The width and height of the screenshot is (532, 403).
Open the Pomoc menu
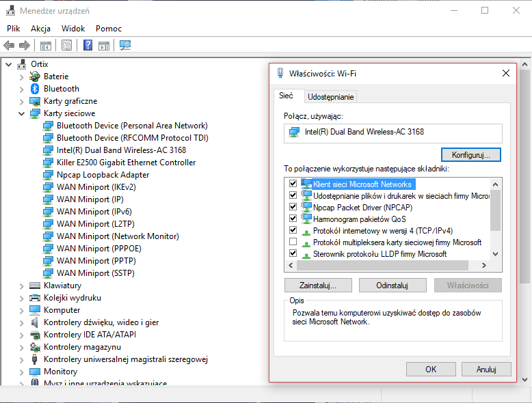[109, 29]
